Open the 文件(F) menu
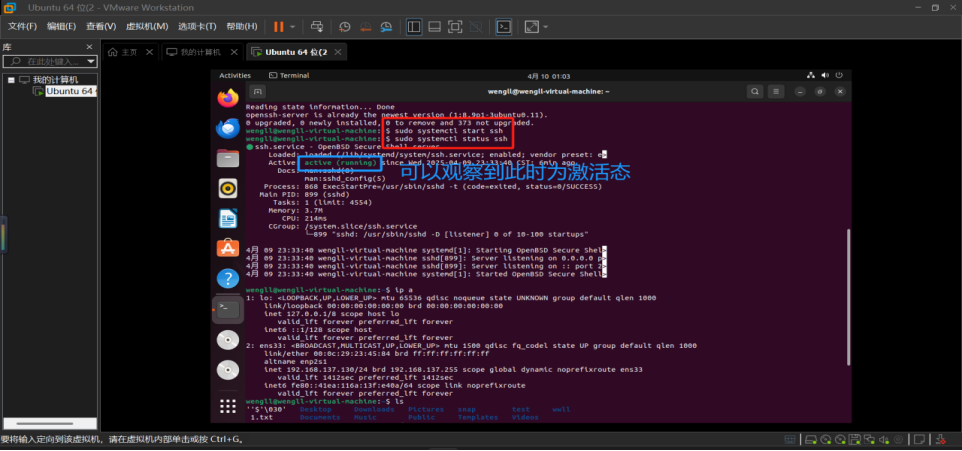The image size is (962, 451). [22, 26]
